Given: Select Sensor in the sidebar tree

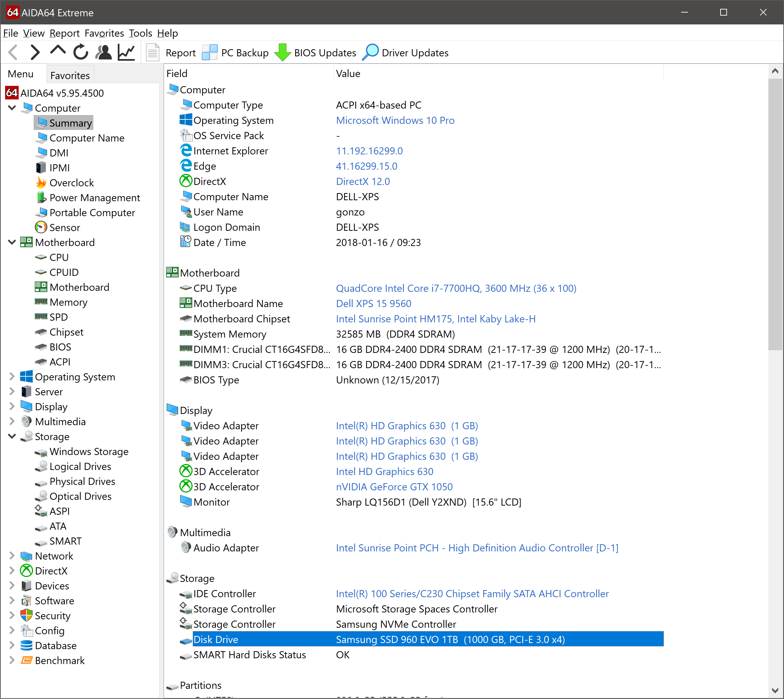Looking at the screenshot, I should [x=64, y=227].
